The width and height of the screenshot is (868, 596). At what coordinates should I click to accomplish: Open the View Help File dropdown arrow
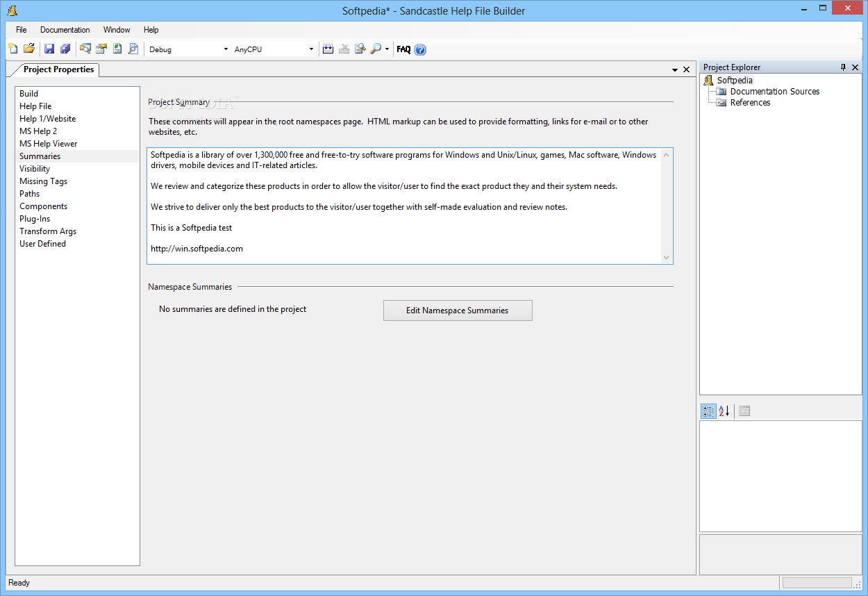[387, 49]
